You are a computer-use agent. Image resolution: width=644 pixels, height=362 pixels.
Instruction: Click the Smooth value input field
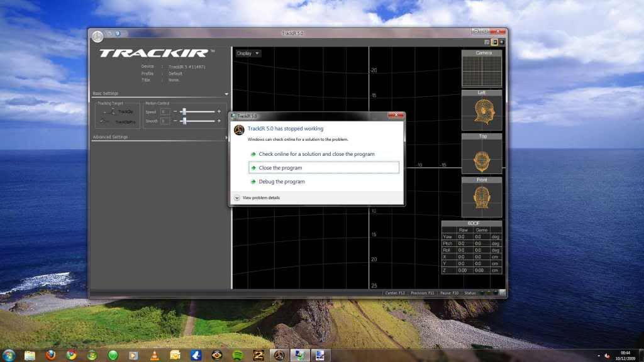pyautogui.click(x=165, y=121)
